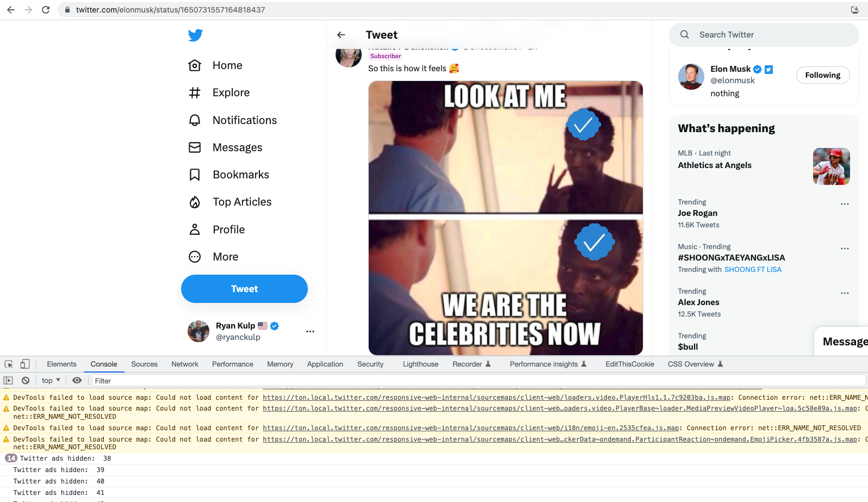Expand more options for Alex Jones trend
This screenshot has height=502, width=868.
coord(844,293)
